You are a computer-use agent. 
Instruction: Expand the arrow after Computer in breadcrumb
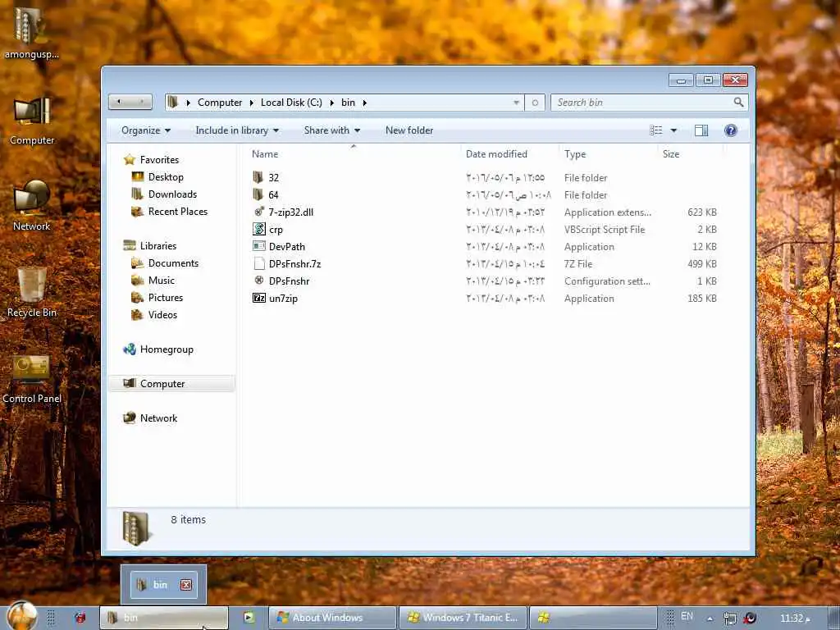(251, 103)
